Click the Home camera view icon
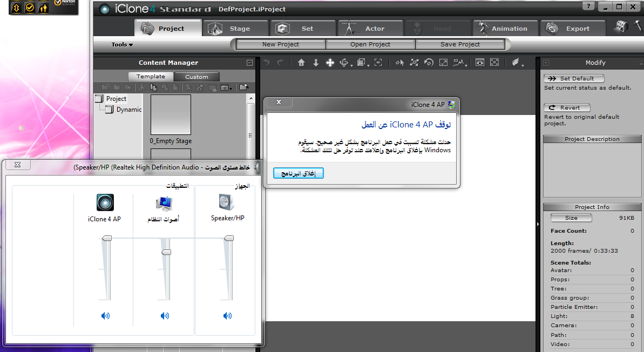This screenshot has height=352, width=644. pyautogui.click(x=301, y=63)
